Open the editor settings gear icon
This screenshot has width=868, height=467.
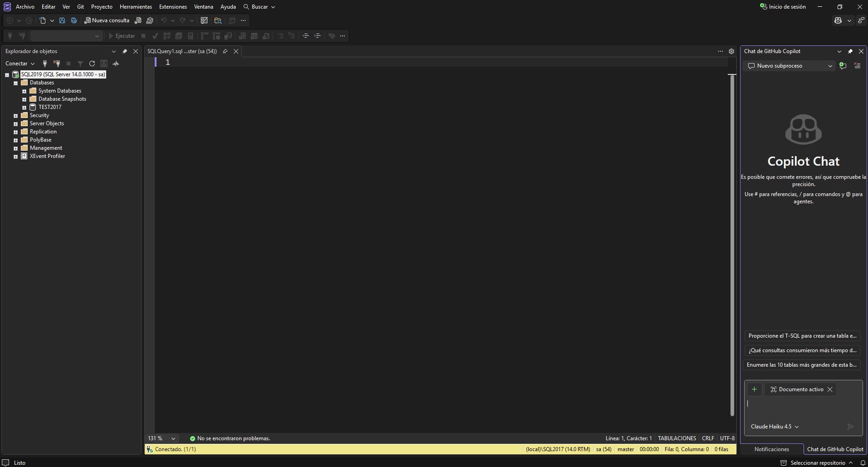(x=731, y=51)
